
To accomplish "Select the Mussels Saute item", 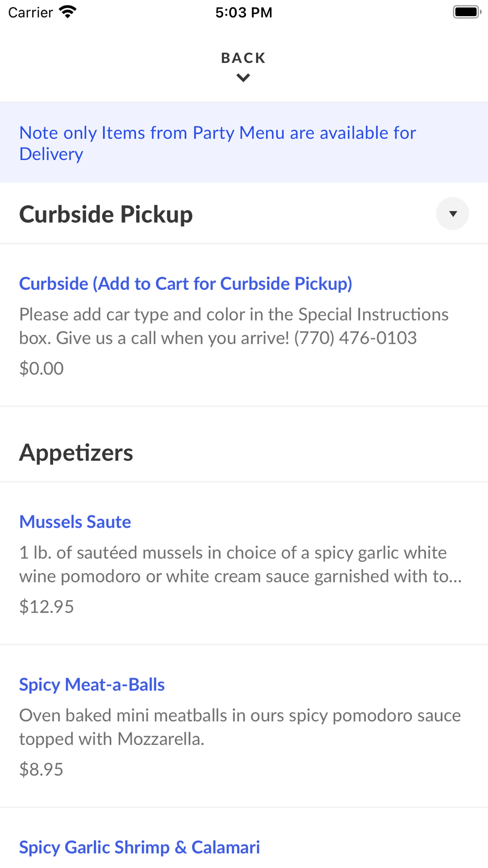I will pyautogui.click(x=75, y=522).
